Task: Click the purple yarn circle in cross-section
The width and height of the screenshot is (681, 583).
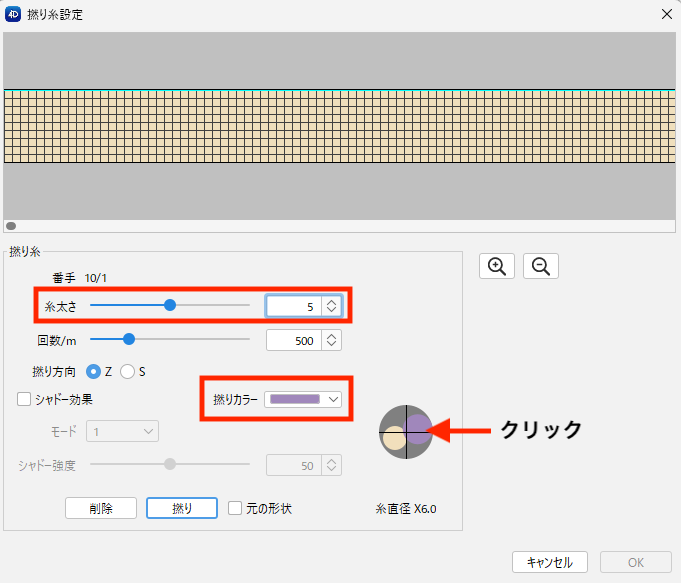Action: click(x=417, y=429)
